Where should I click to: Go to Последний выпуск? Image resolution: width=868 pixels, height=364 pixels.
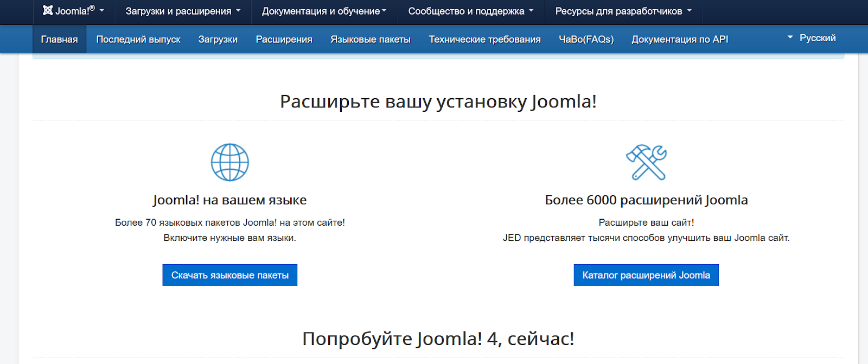click(x=138, y=39)
